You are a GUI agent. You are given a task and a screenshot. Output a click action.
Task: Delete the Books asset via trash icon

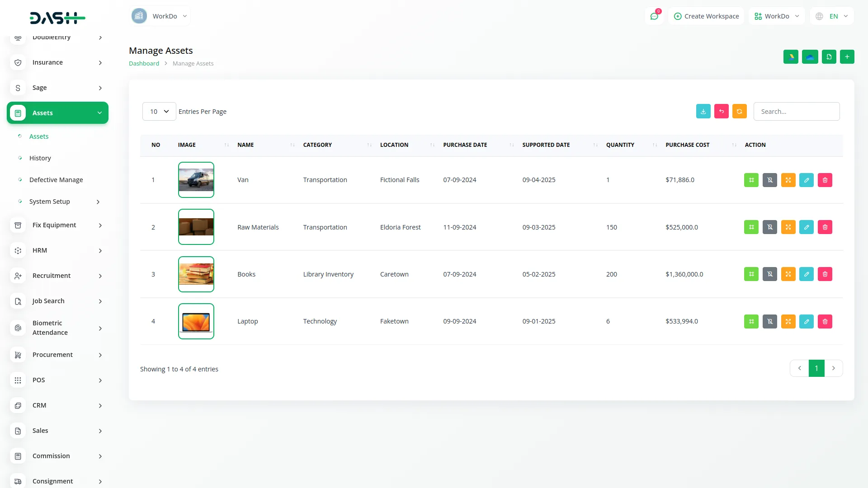pyautogui.click(x=825, y=274)
